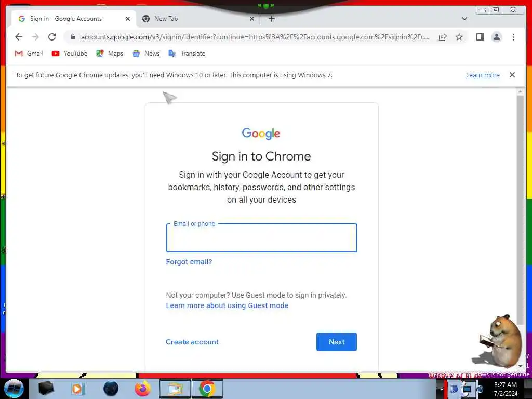Switch to the New Tab tab
The image size is (532, 399).
coord(198,19)
